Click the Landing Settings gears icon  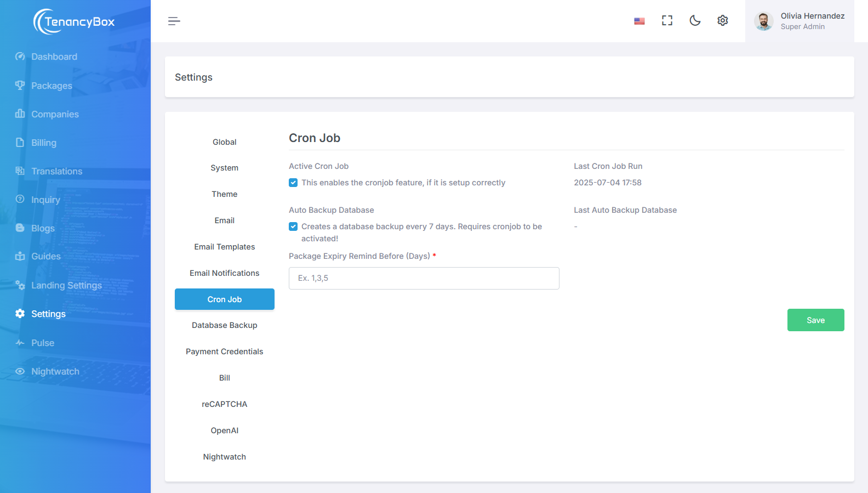click(20, 285)
